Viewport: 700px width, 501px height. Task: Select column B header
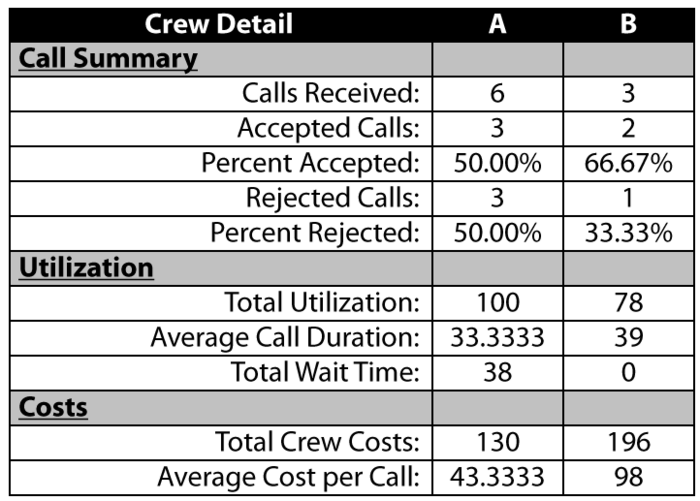629,25
